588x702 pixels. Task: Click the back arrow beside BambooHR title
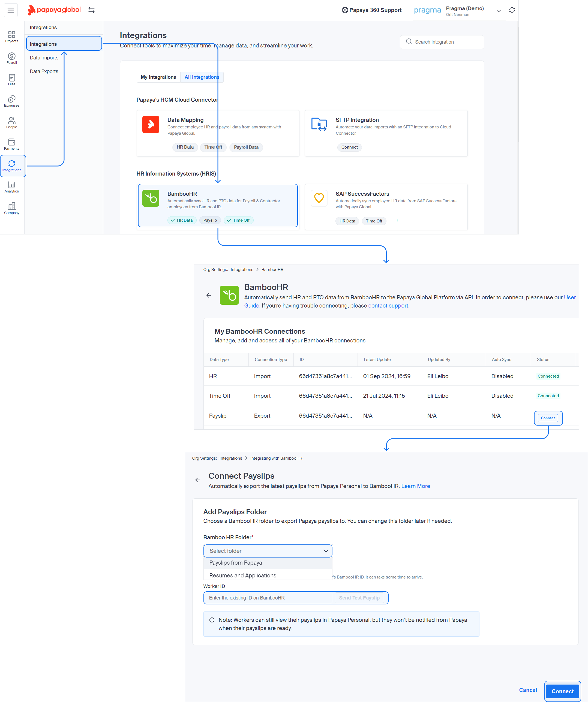209,295
